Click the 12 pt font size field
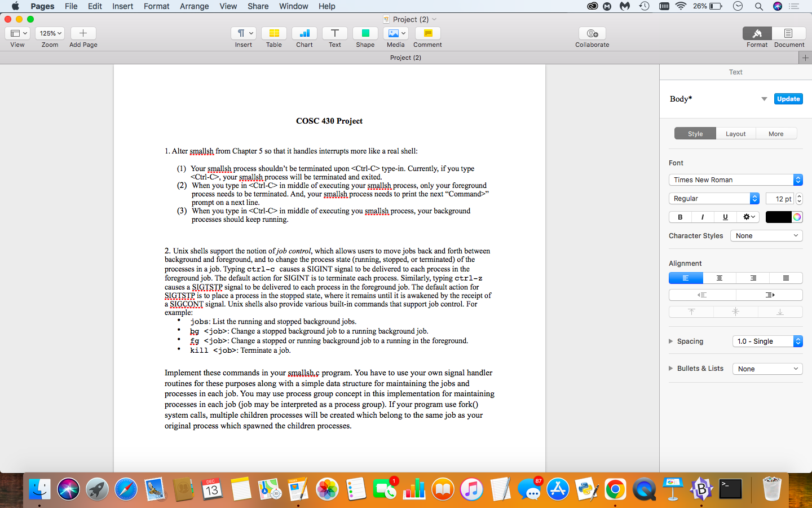Viewport: 812px width, 508px height. 780,198
